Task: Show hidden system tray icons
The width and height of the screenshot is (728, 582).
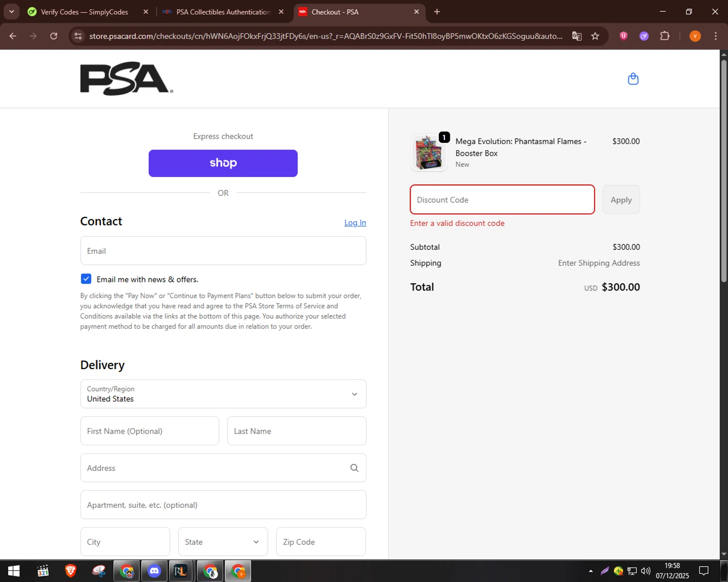Action: [591, 571]
